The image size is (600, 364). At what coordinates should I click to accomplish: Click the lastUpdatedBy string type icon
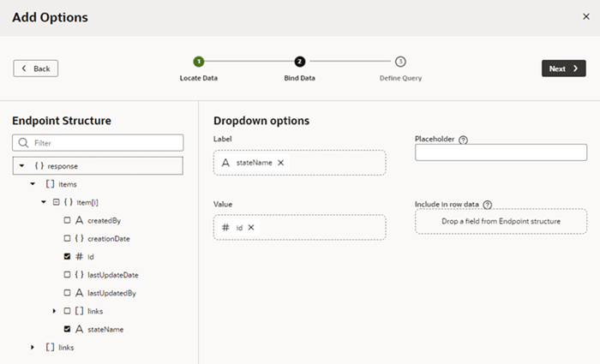click(x=79, y=293)
